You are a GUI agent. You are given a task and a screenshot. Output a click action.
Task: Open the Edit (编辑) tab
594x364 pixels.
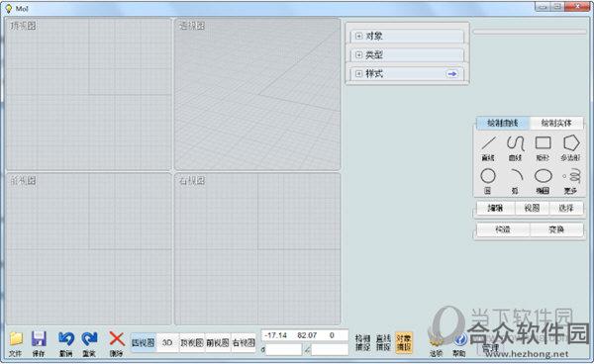(496, 208)
